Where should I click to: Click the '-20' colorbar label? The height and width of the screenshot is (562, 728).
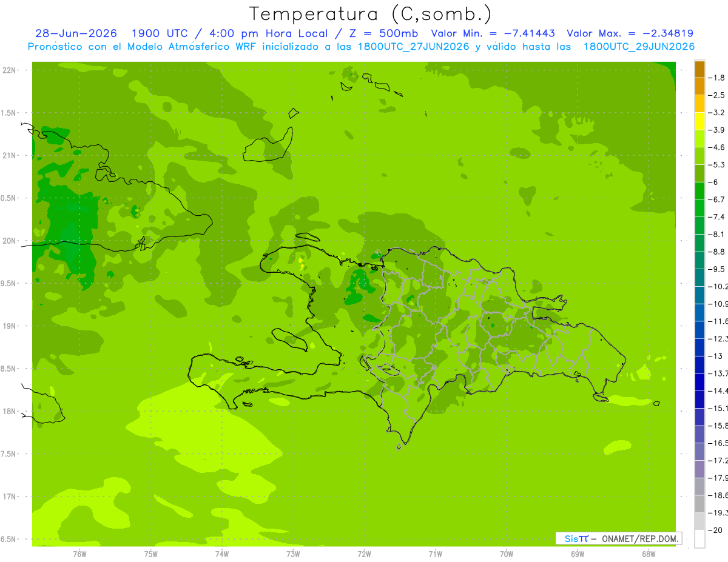pos(715,530)
